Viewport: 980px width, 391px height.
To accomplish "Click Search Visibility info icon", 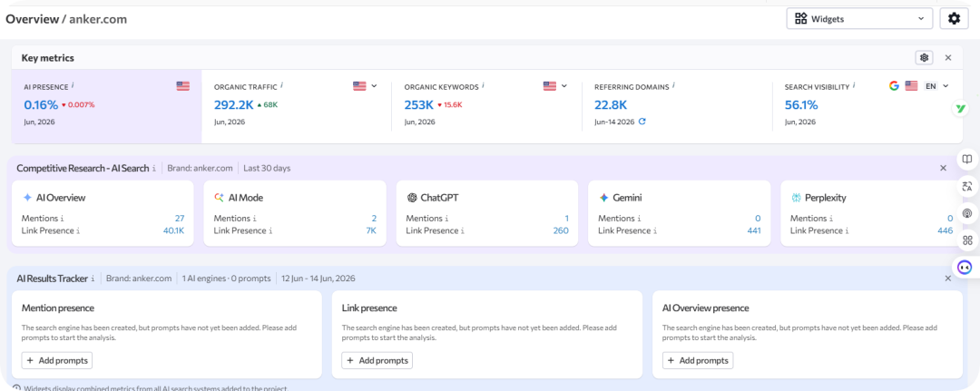I will (854, 86).
